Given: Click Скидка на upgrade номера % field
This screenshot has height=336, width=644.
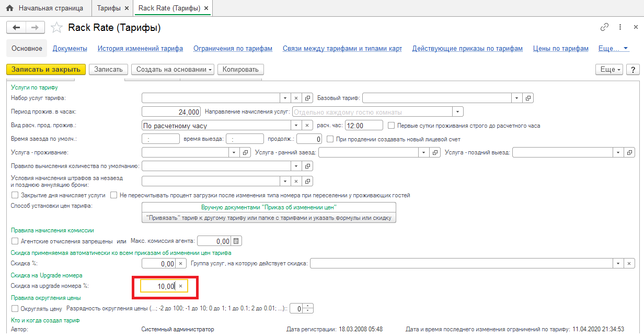Looking at the screenshot, I should point(158,286).
